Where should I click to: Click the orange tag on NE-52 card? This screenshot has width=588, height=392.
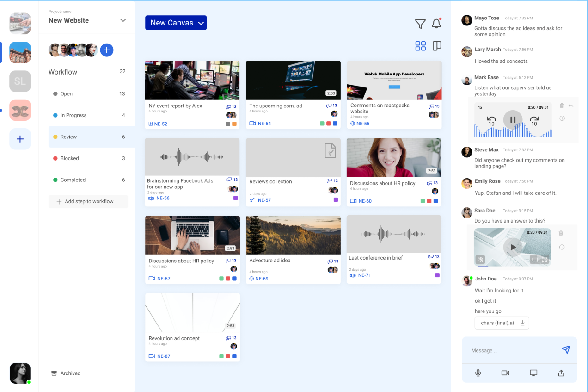pos(234,124)
